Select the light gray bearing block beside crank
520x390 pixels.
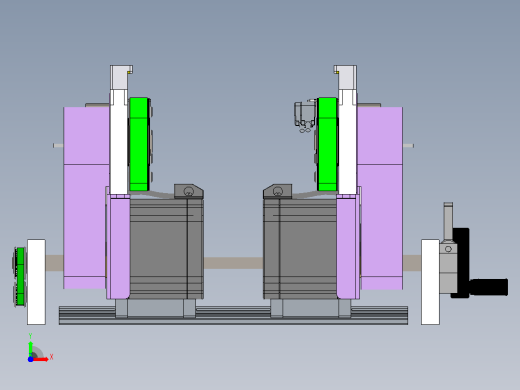coord(448,268)
